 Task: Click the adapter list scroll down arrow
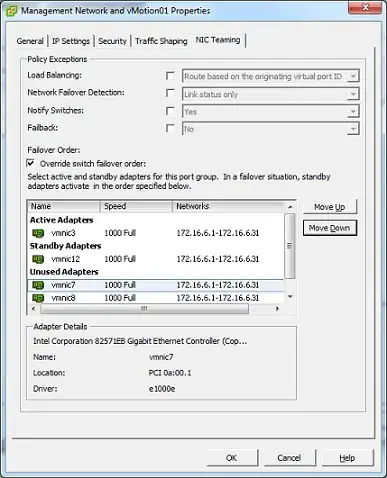pyautogui.click(x=290, y=297)
